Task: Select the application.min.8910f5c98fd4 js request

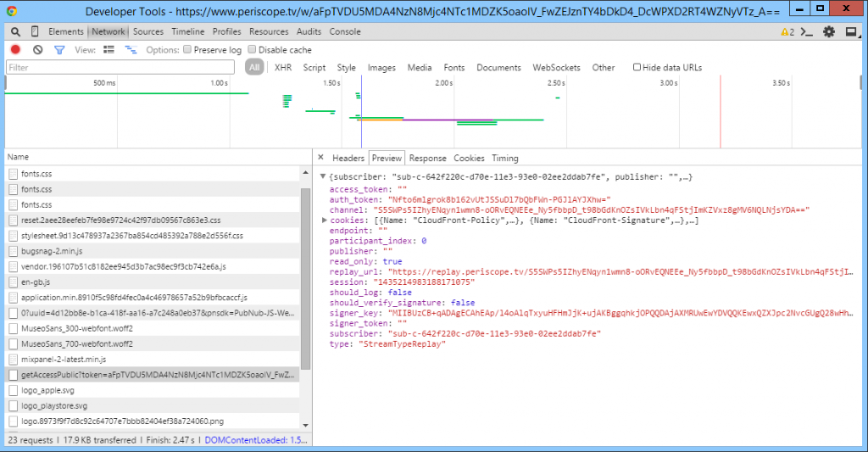Action: 153,298
